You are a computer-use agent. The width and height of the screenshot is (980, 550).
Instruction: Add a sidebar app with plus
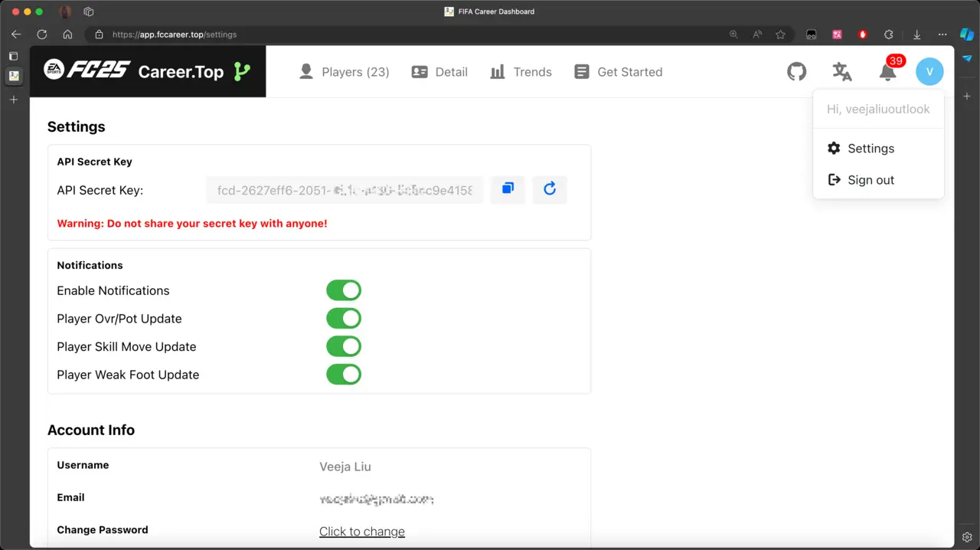tap(967, 96)
